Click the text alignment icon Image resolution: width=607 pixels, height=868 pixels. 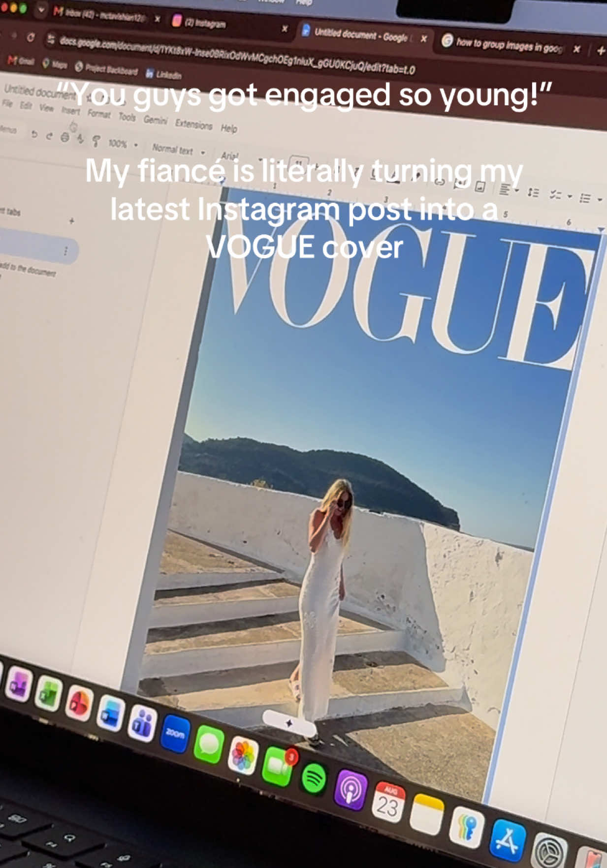tap(505, 189)
